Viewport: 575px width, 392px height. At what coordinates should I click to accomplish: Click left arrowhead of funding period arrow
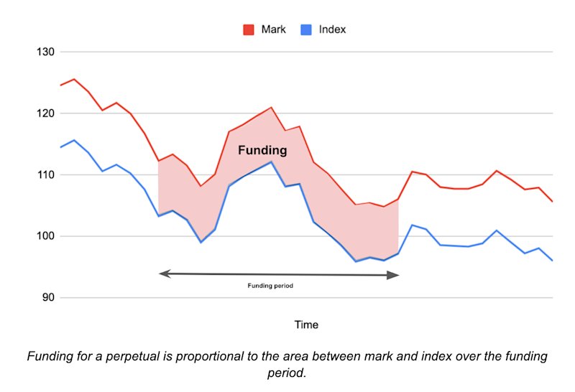tap(165, 274)
